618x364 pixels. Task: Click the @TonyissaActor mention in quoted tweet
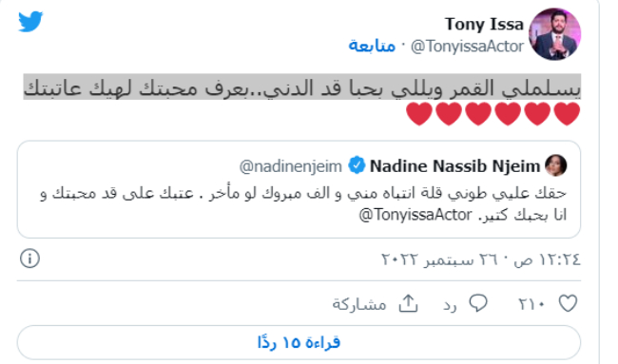(415, 215)
